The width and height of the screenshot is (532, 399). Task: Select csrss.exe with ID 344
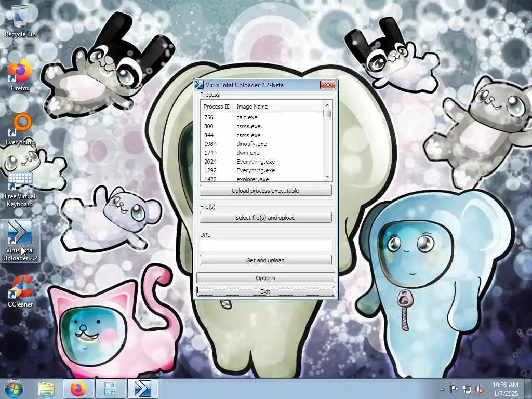click(x=262, y=135)
